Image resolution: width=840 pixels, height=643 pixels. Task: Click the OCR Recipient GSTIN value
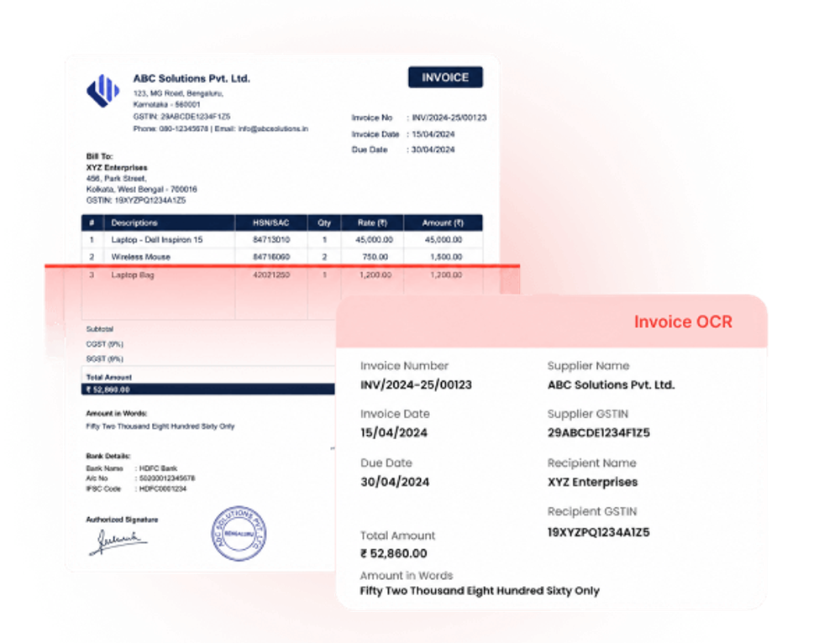coord(598,532)
